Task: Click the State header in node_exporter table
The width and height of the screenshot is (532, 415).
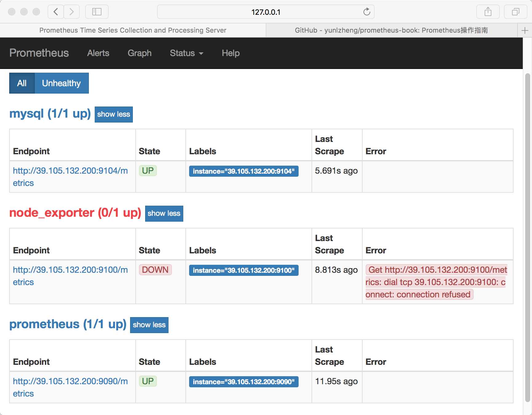Action: pos(149,250)
